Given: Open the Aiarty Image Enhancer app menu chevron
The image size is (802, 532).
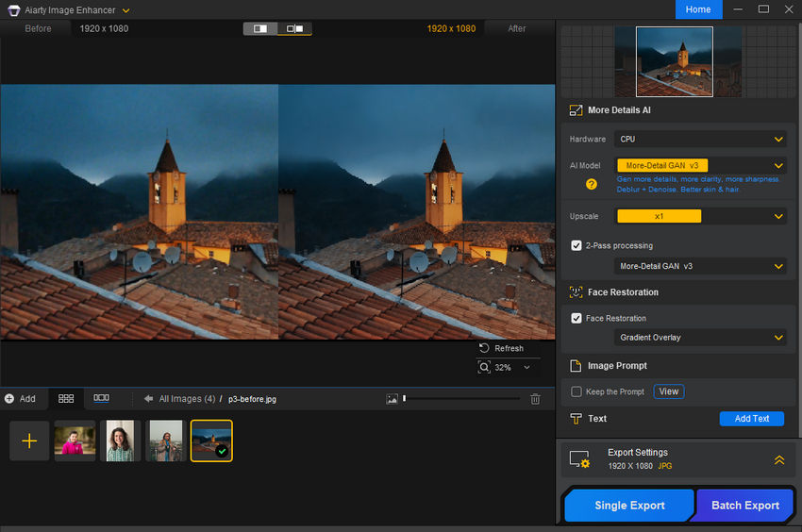Looking at the screenshot, I should point(125,10).
